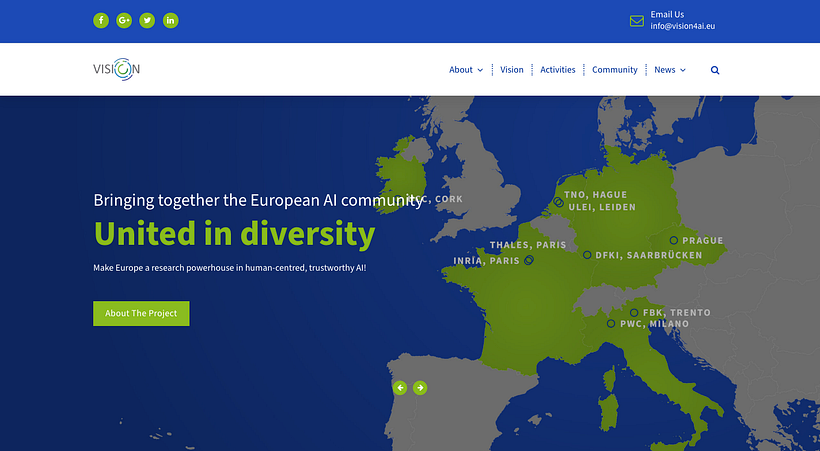Click the ULEI, Leiden map label
Viewport: 820px width, 451px height.
point(602,207)
